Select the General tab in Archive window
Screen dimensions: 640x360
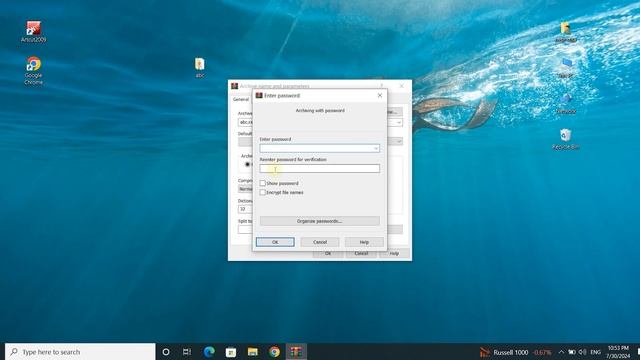pyautogui.click(x=241, y=99)
